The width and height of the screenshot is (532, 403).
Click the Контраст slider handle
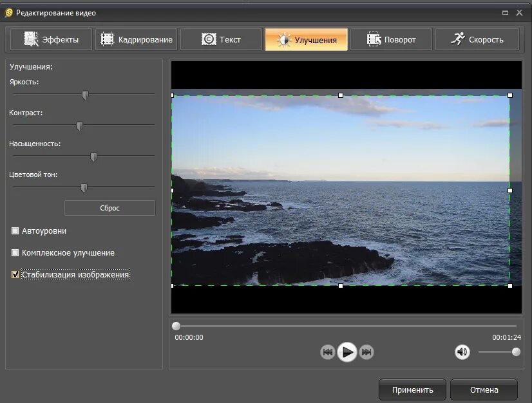(79, 126)
